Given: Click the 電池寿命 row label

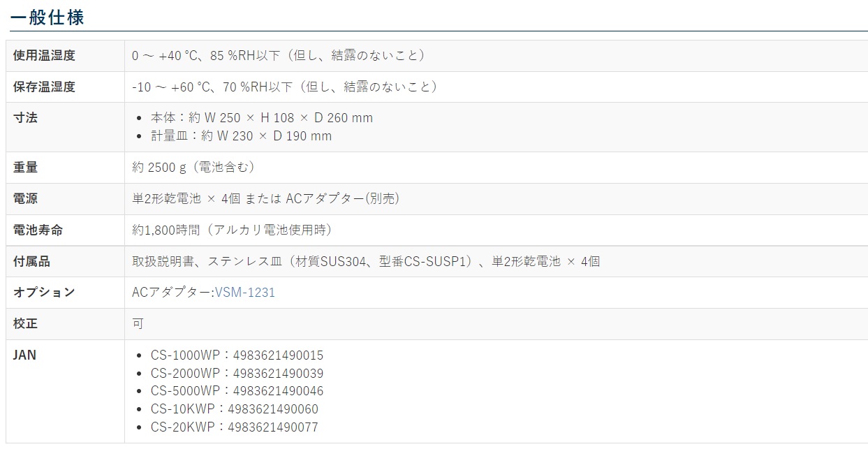Looking at the screenshot, I should point(38,230).
